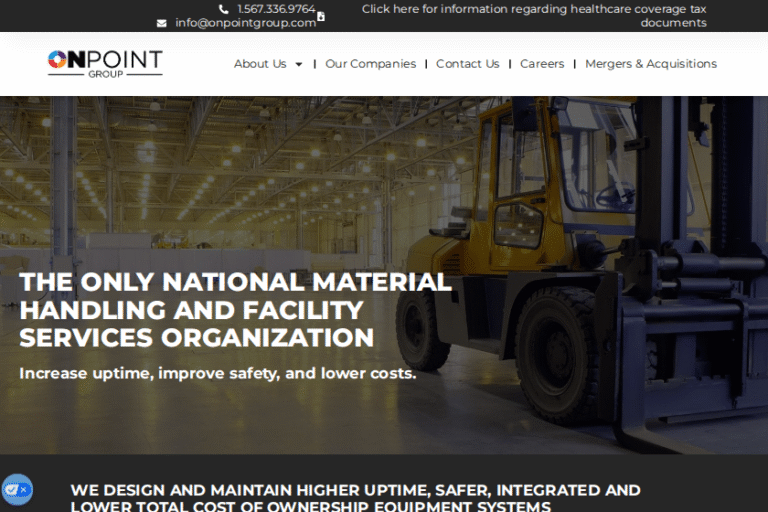Open the blue accessibility widget button
This screenshot has height=512, width=768.
click(x=17, y=489)
